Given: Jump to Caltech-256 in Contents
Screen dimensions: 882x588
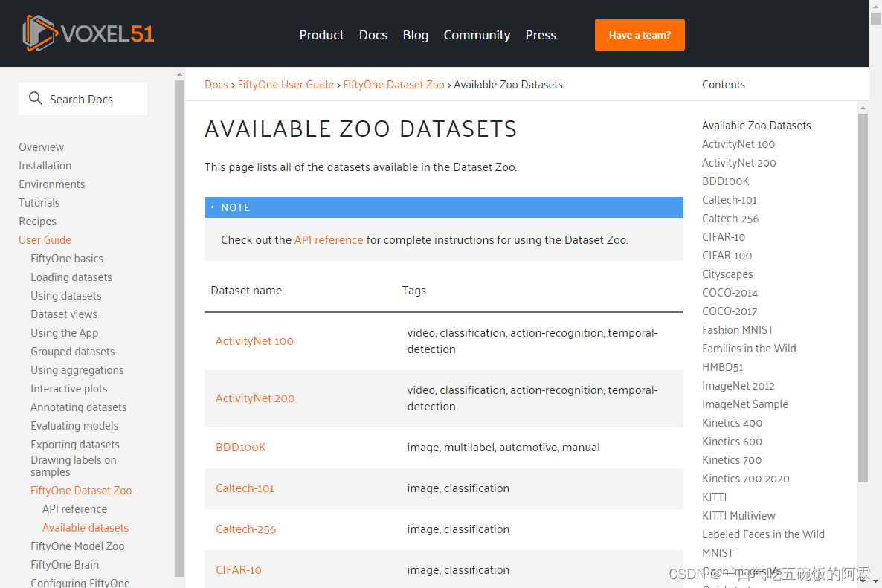Looking at the screenshot, I should click(x=730, y=218).
